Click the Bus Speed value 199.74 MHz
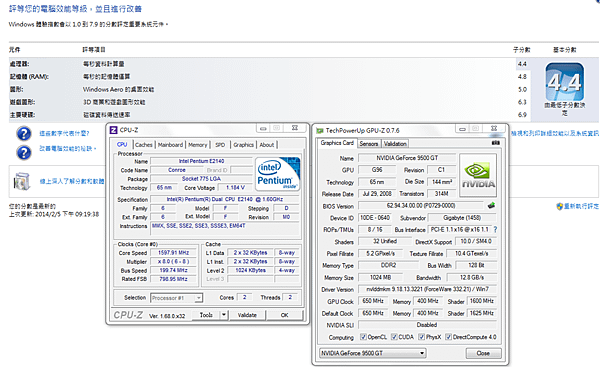The height and width of the screenshot is (367, 600). 174,270
